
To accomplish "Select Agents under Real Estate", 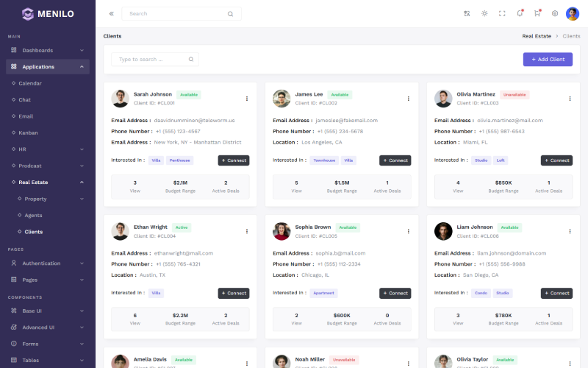I will (33, 215).
